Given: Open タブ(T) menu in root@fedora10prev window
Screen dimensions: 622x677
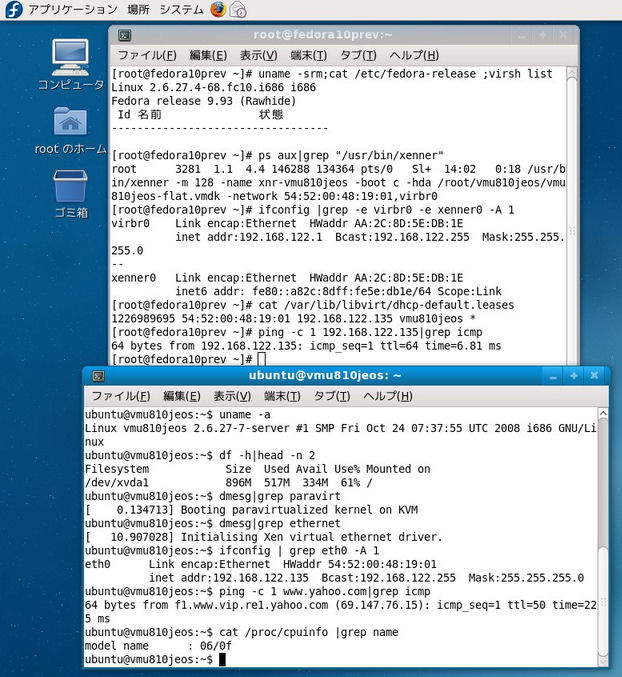Looking at the screenshot, I should [358, 55].
